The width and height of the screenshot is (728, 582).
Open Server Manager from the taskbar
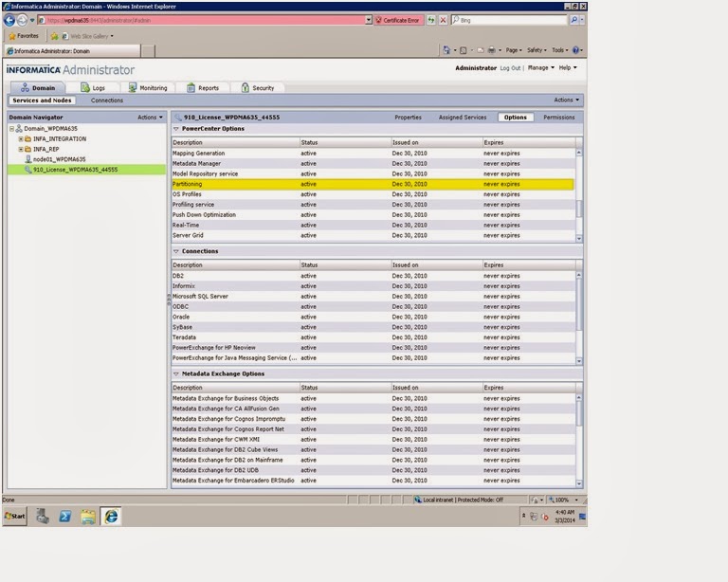pyautogui.click(x=43, y=516)
